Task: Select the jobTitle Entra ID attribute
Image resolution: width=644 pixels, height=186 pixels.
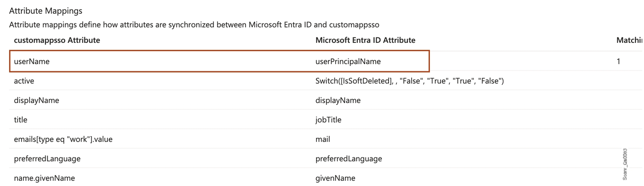Action: tap(328, 120)
